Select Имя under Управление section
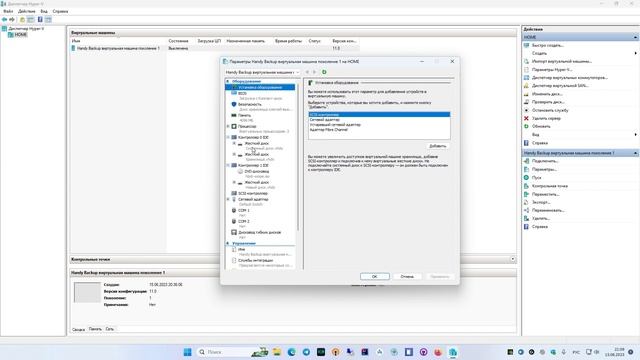Screen dimensions: 640x360 click(x=242, y=249)
